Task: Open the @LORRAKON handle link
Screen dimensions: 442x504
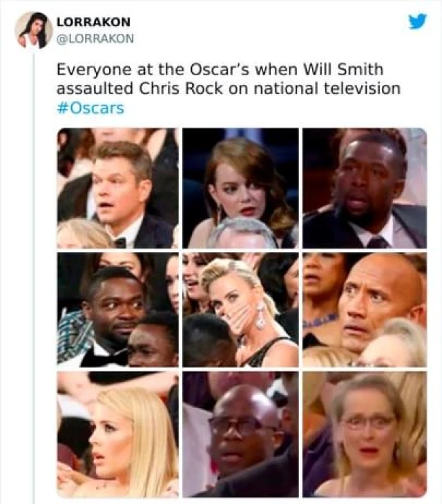Action: tap(95, 38)
